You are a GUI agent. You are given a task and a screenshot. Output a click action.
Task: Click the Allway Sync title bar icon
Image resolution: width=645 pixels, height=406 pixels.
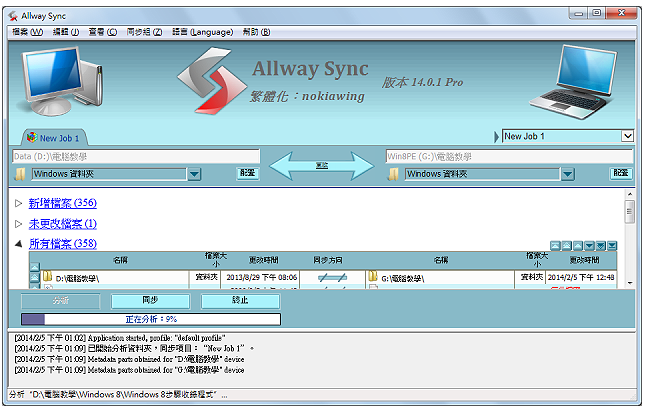[x=13, y=16]
